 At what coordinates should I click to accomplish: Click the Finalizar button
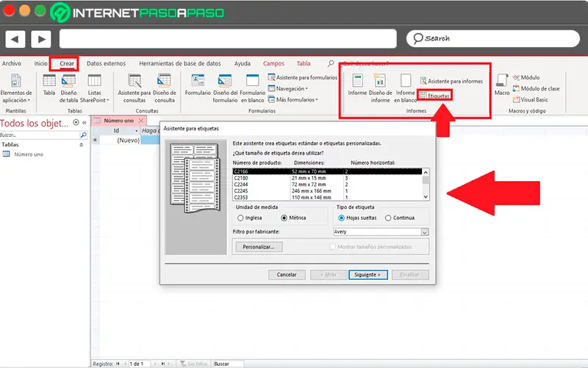coord(410,275)
